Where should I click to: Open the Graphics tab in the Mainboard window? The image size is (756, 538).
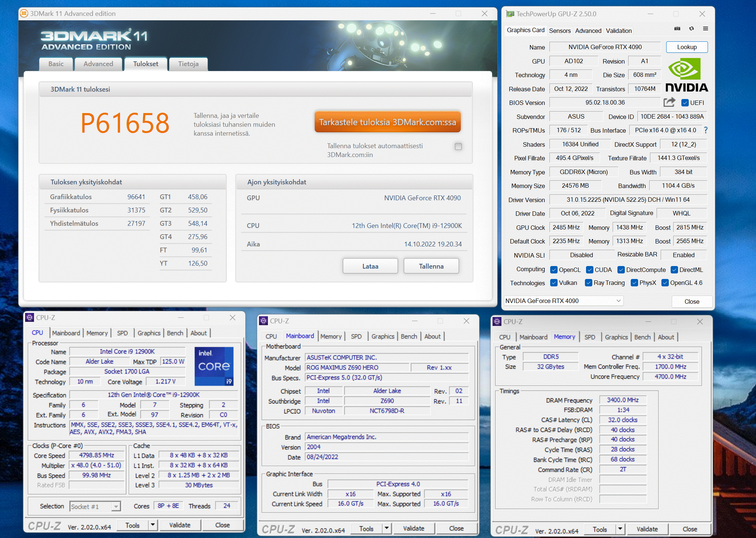tap(383, 336)
